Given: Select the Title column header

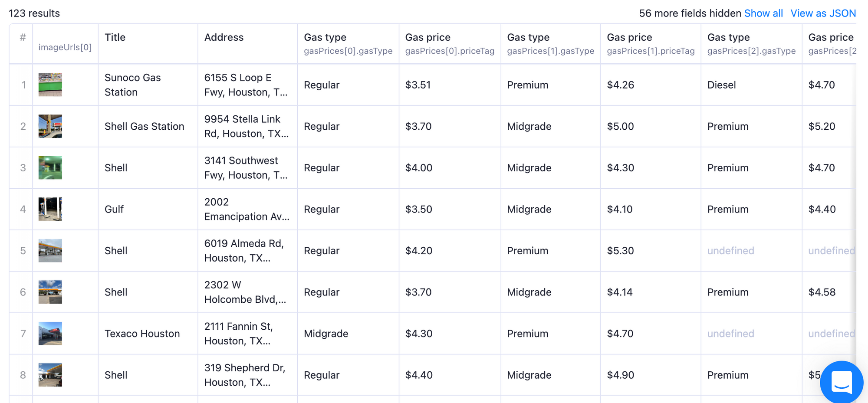Looking at the screenshot, I should click(115, 37).
